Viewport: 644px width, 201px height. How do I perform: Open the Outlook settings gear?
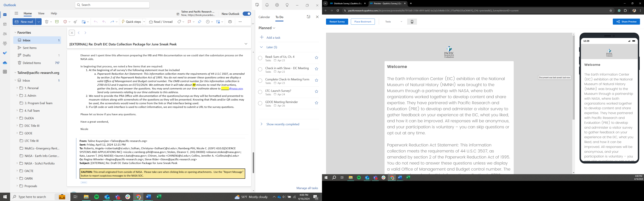coord(277,5)
